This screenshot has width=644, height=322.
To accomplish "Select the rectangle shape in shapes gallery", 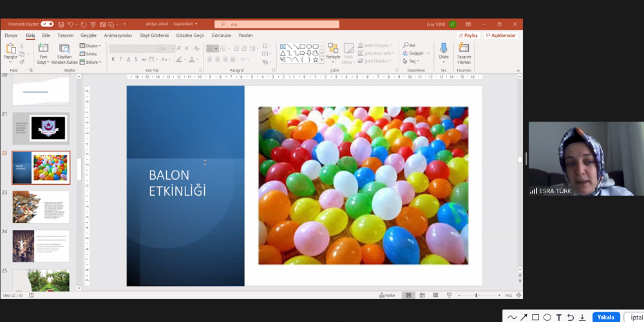I will coord(302,46).
